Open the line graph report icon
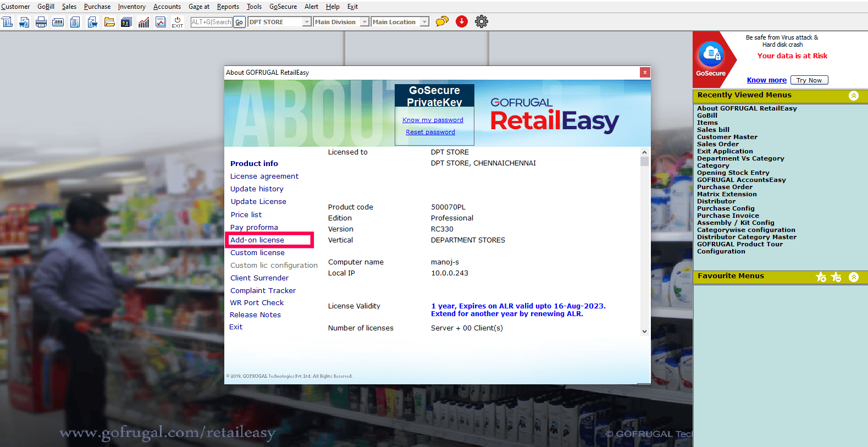Screen dimensions: 868x447 pos(161,22)
